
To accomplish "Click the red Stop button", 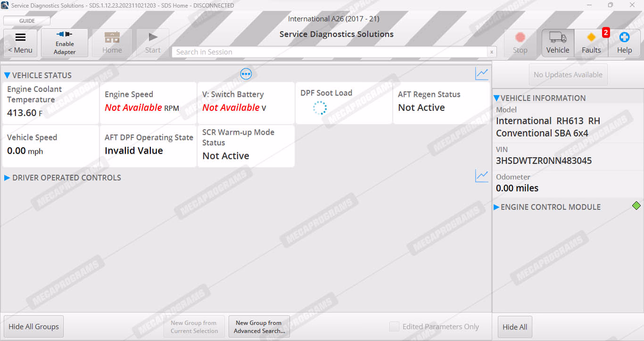I will tap(520, 43).
